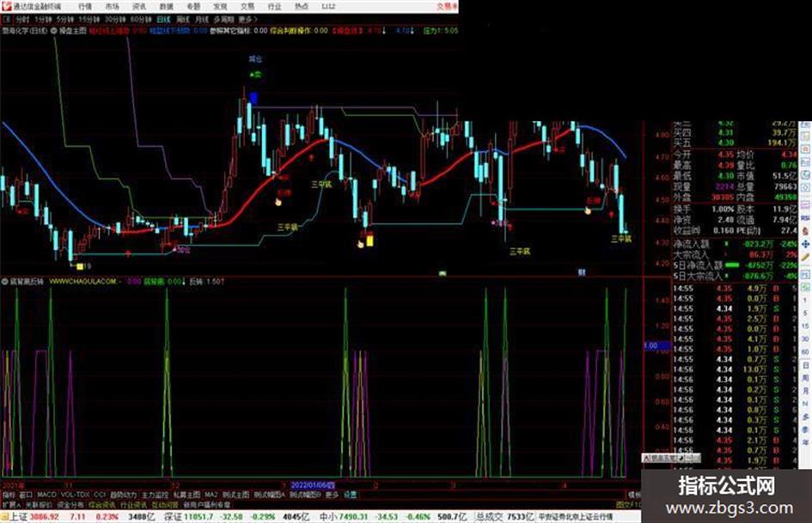This screenshot has height=523, width=812.
Task: Click the pencil drawing tool icon
Action: pos(805,257)
